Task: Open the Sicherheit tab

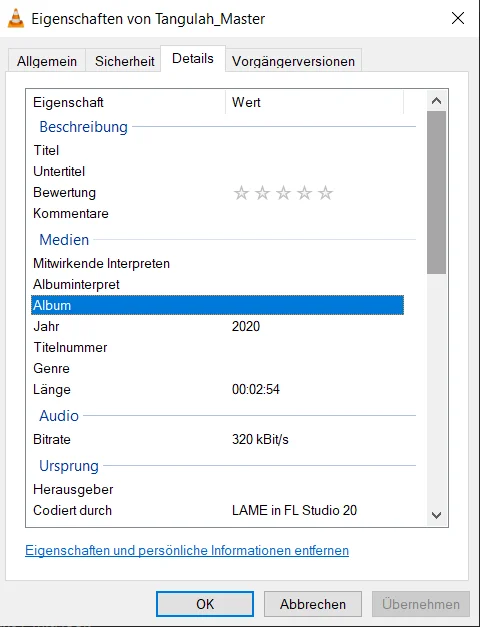Action: (x=124, y=61)
